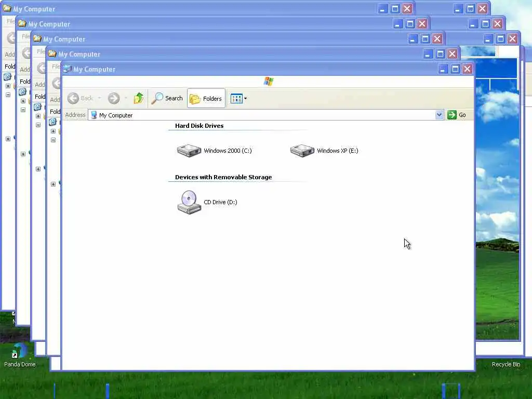Collapse minus node in window directly behind front
532x399 pixels.
coord(54,140)
